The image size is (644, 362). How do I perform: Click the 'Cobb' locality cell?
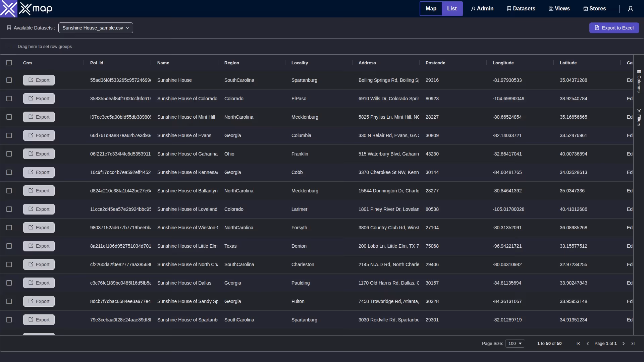tap(297, 172)
